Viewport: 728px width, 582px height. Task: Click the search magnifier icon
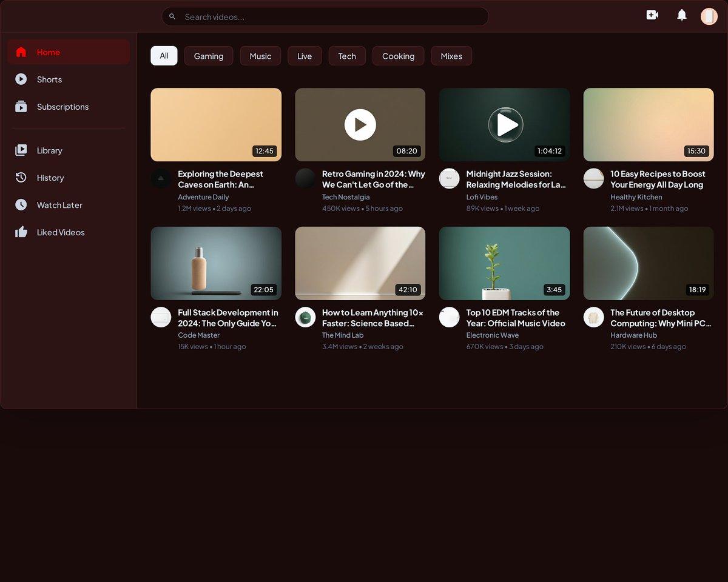(x=172, y=16)
